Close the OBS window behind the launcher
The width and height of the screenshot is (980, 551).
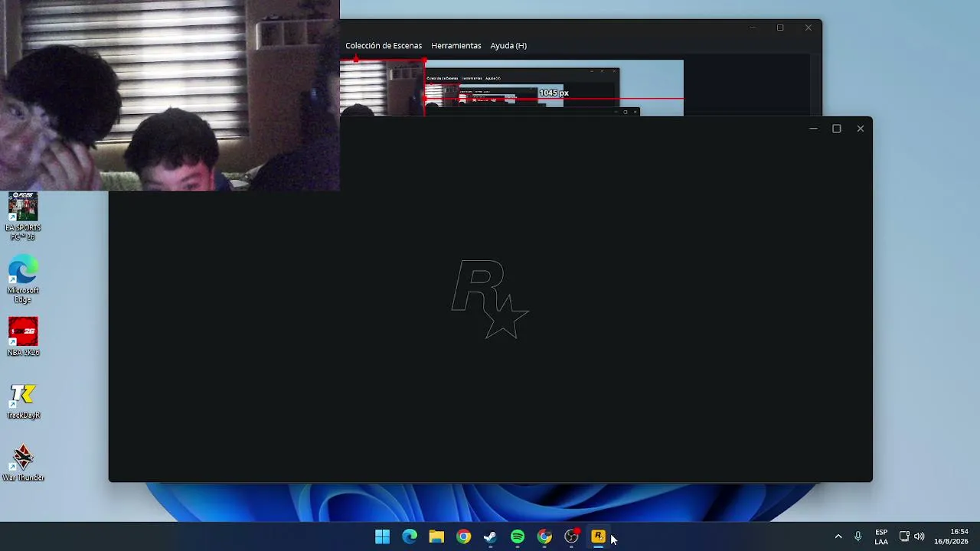[808, 28]
